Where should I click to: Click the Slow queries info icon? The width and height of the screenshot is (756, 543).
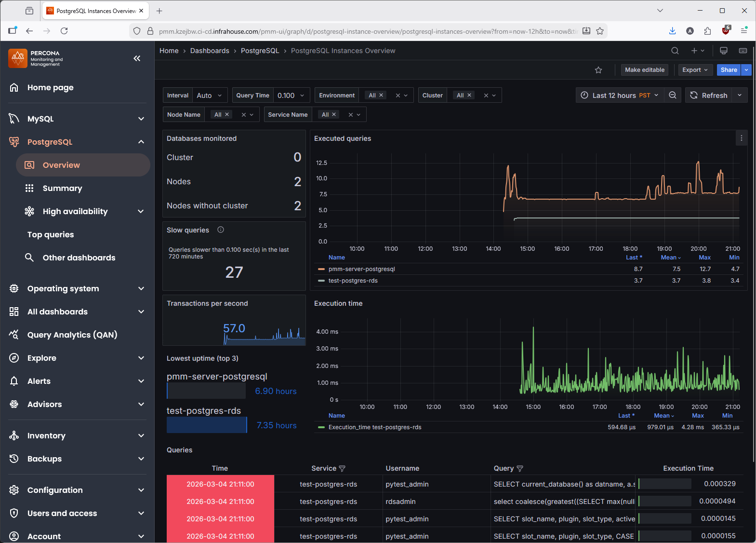point(221,230)
